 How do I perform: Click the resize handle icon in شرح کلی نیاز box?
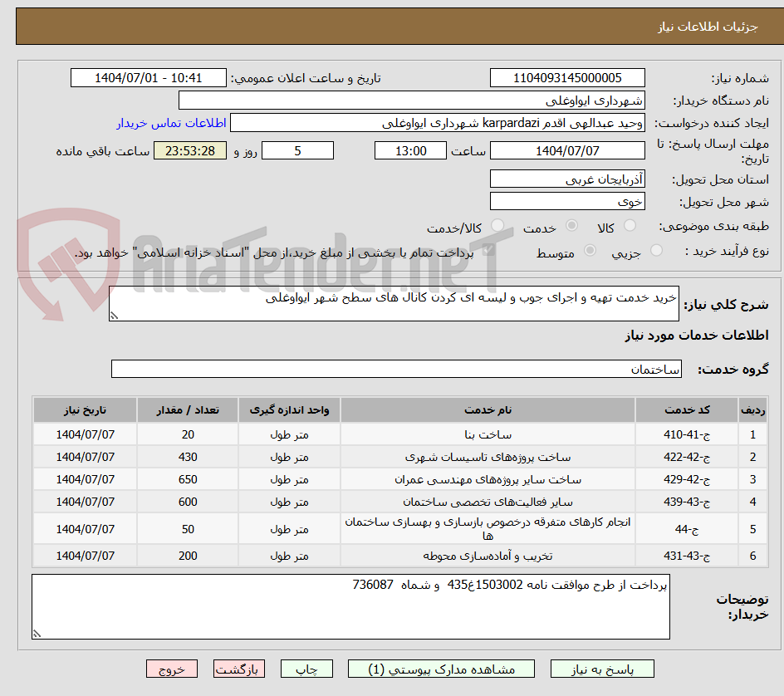pos(114,316)
